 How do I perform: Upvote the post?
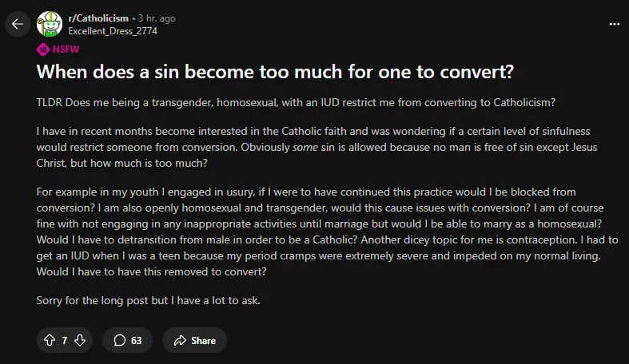coord(50,340)
